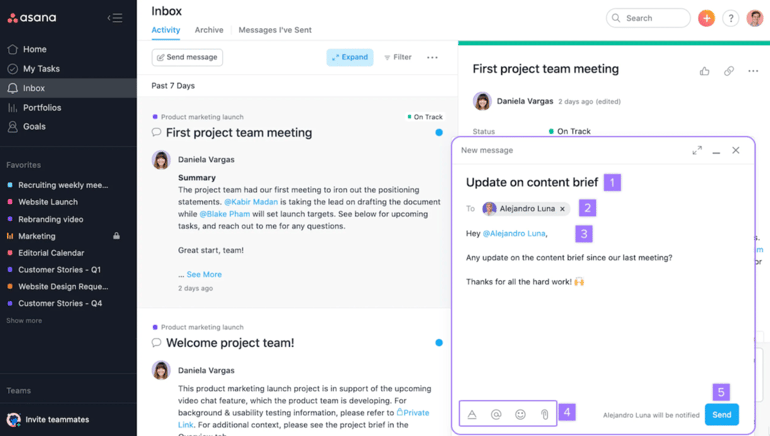Select Inbox in the sidebar

click(68, 88)
